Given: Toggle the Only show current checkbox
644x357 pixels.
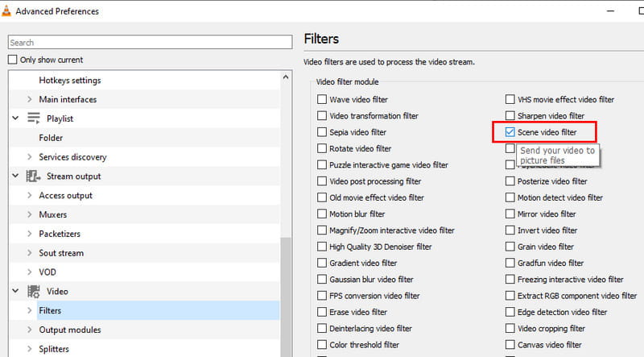Looking at the screenshot, I should tap(12, 60).
